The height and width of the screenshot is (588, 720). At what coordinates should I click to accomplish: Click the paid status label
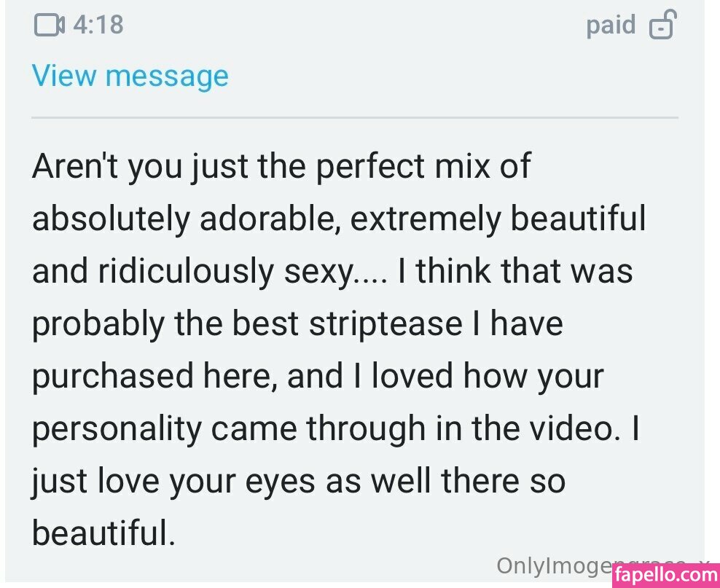pyautogui.click(x=611, y=26)
